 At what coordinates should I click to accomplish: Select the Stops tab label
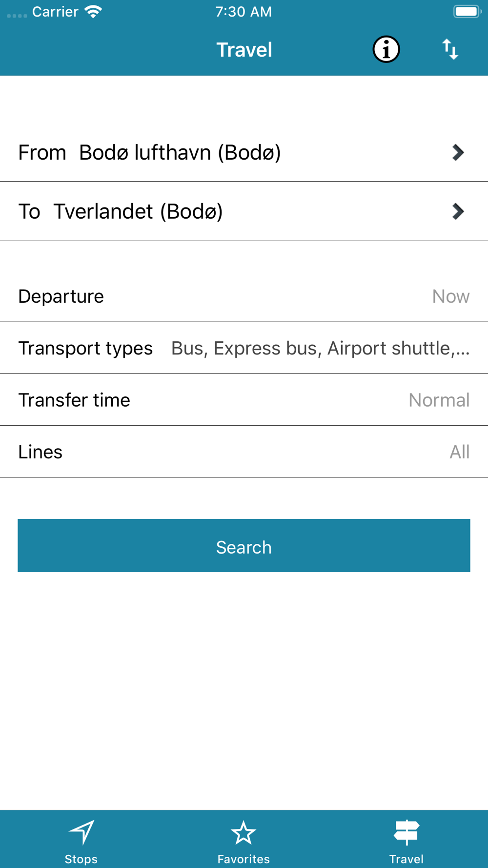click(81, 859)
